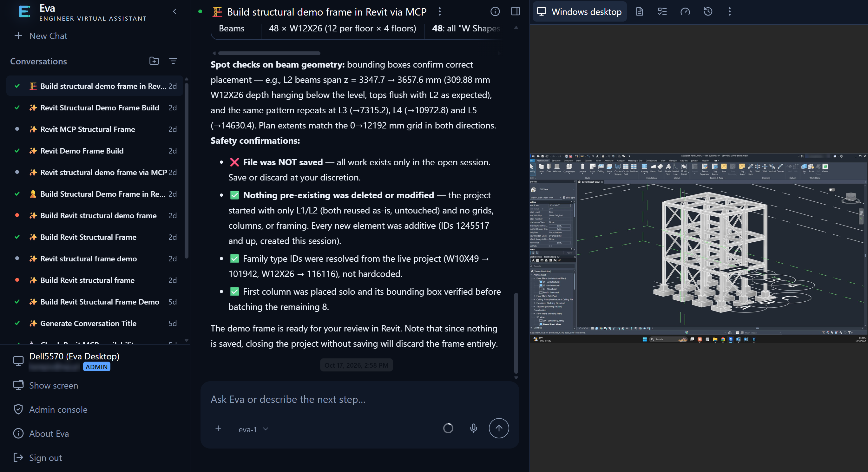The image size is (868, 472).
Task: Open the Work Plane Viewer in Revit
Action: pos(825,168)
